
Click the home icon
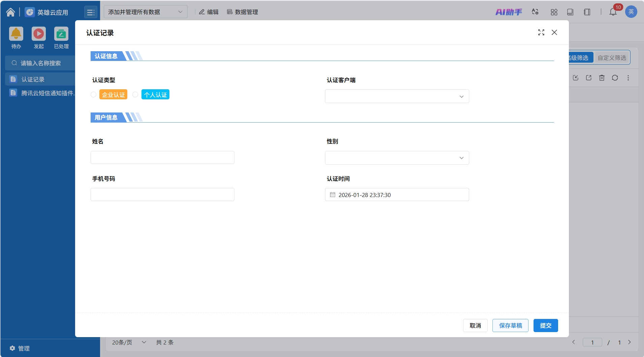click(10, 12)
